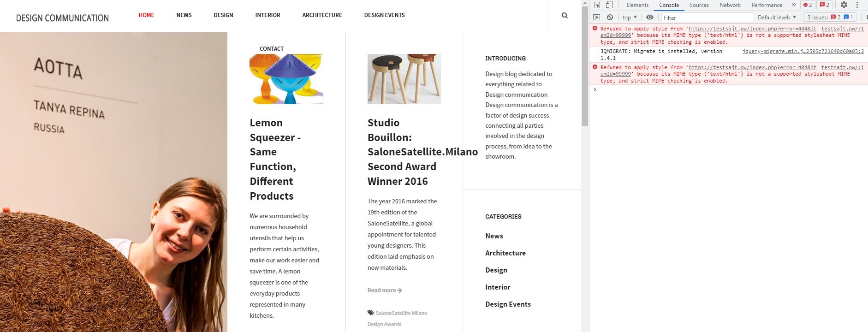The height and width of the screenshot is (332, 868).
Task: Open the Default levels dropdown
Action: coord(777,18)
